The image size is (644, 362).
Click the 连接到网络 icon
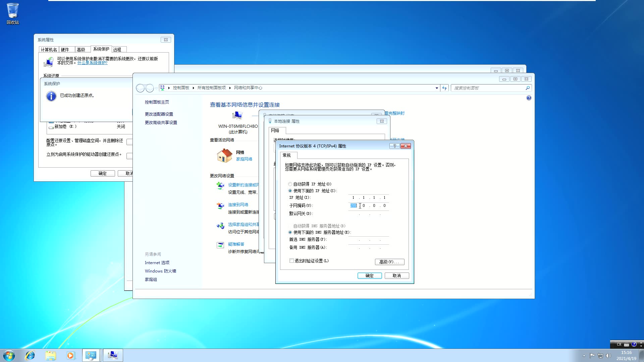(220, 205)
